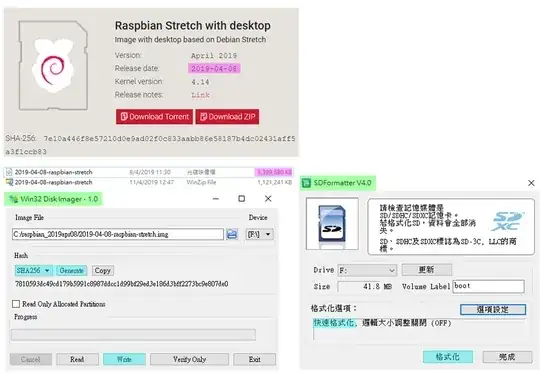Viewport: 540px width, 374px height.
Task: Click the Generate hash button
Action: 72,270
